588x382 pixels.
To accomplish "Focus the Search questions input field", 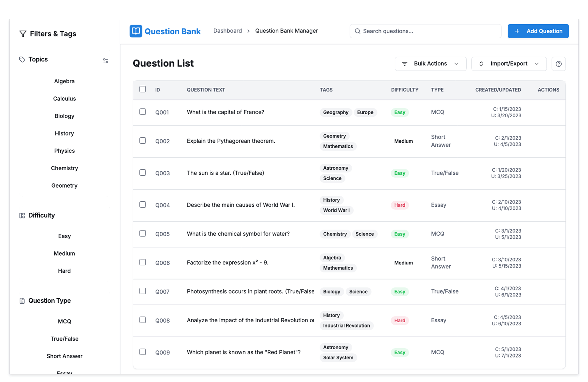I will tap(429, 31).
